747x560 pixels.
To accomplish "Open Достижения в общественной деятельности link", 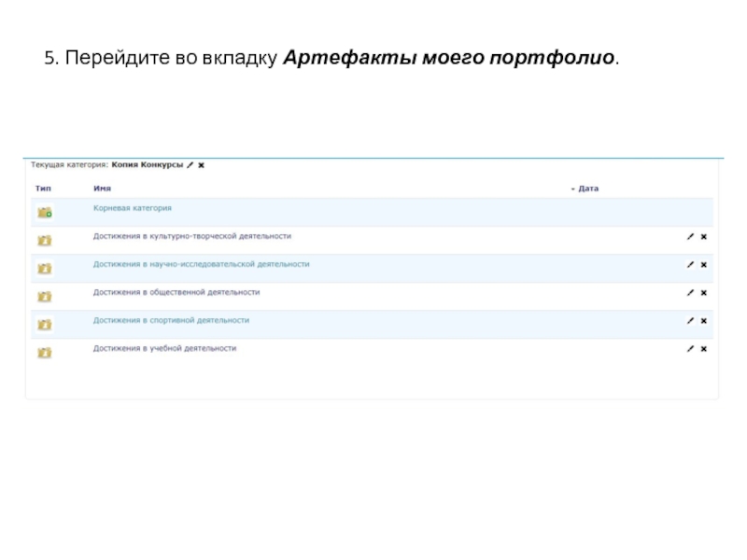I will [176, 292].
